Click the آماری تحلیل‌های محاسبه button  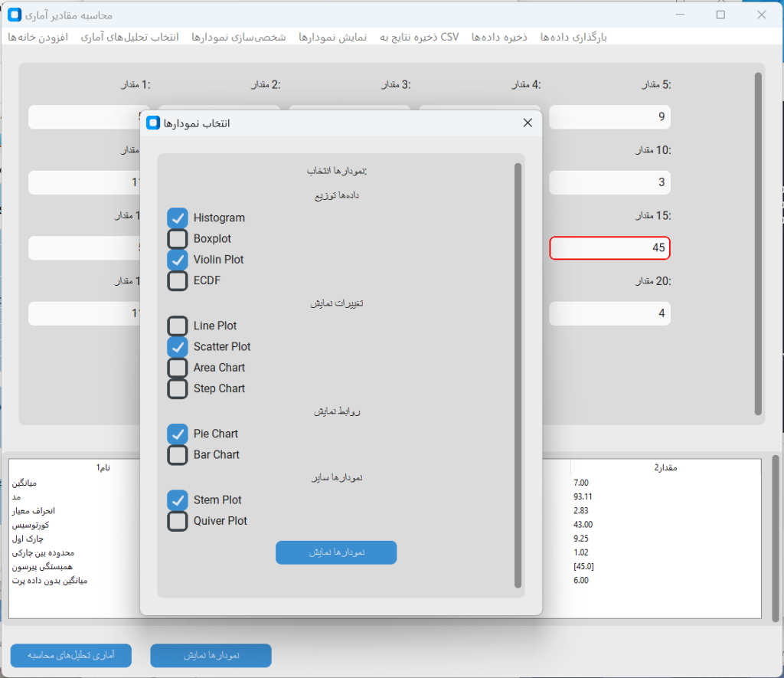tap(71, 656)
